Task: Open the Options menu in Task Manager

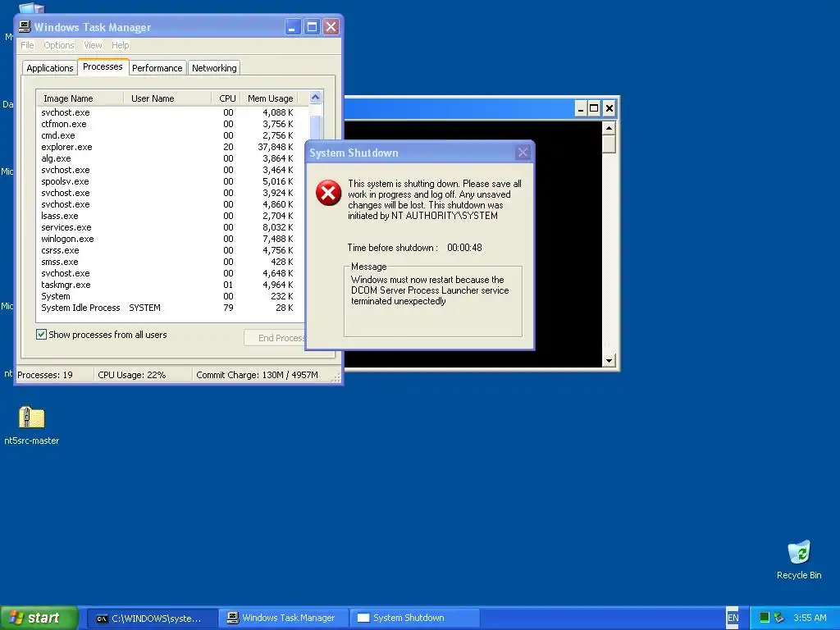Action: pos(59,45)
